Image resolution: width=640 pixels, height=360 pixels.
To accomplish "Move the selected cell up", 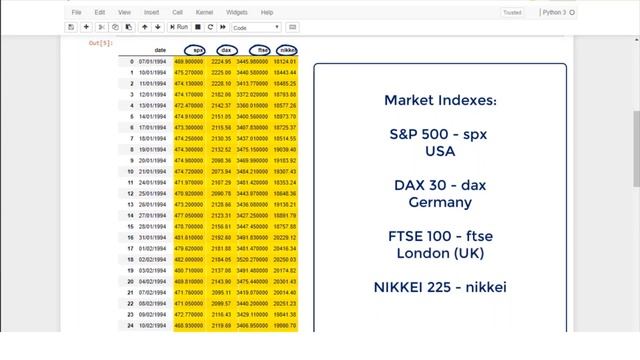I will [x=144, y=27].
